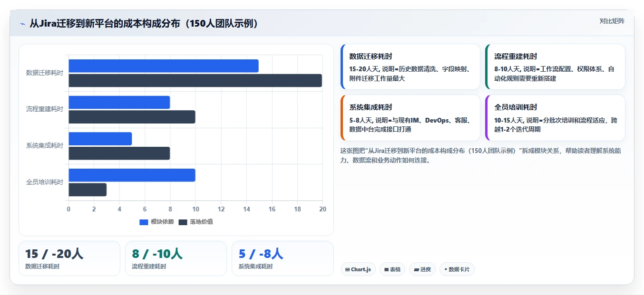
Task: Click the x-axis tick label 10
Action: (x=195, y=209)
